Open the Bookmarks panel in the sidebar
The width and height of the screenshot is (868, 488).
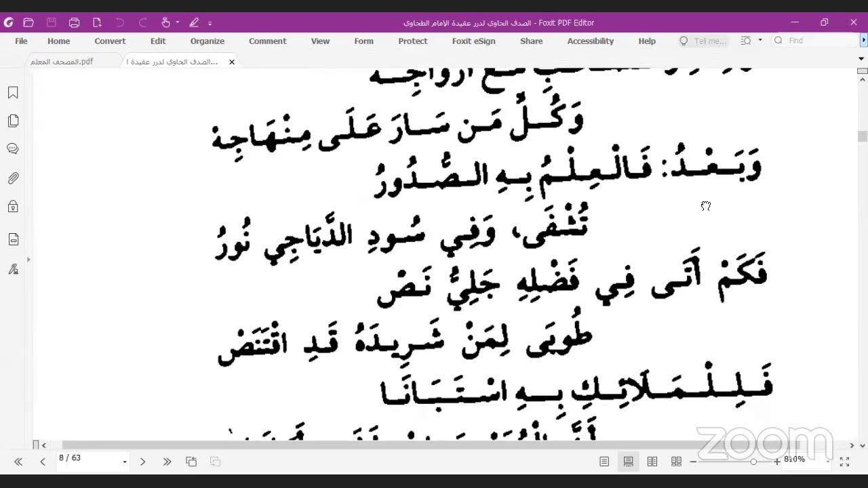coord(13,93)
